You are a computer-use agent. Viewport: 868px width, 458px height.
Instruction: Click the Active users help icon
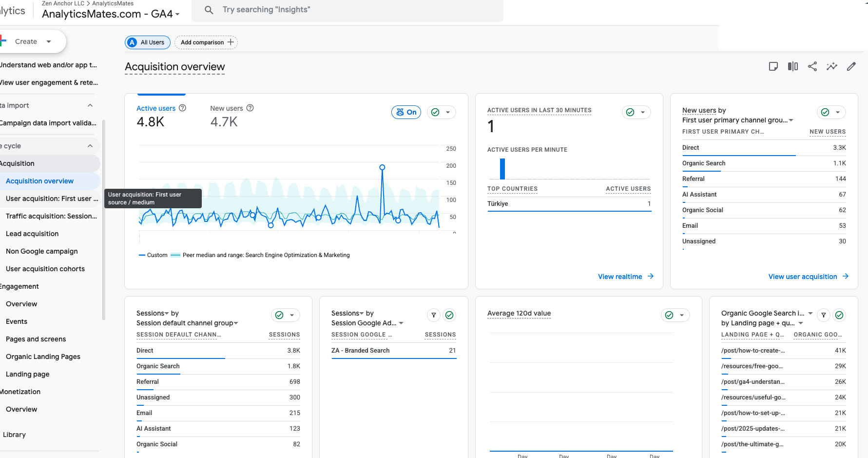[x=182, y=108]
